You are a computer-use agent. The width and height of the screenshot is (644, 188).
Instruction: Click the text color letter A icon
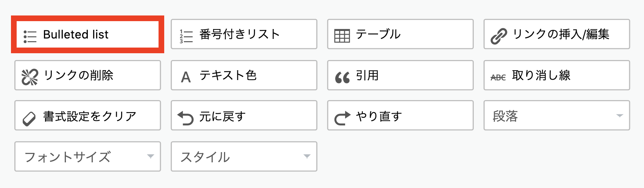coord(186,77)
